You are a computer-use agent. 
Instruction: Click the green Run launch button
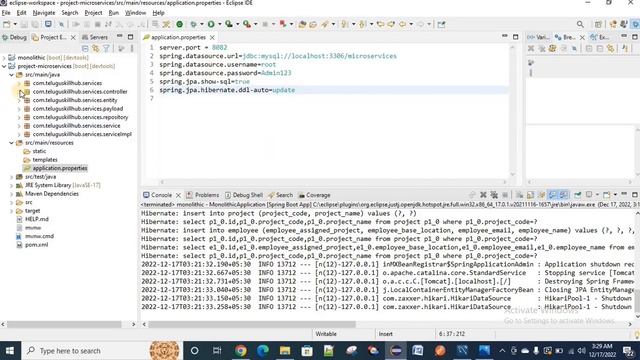pos(211,24)
